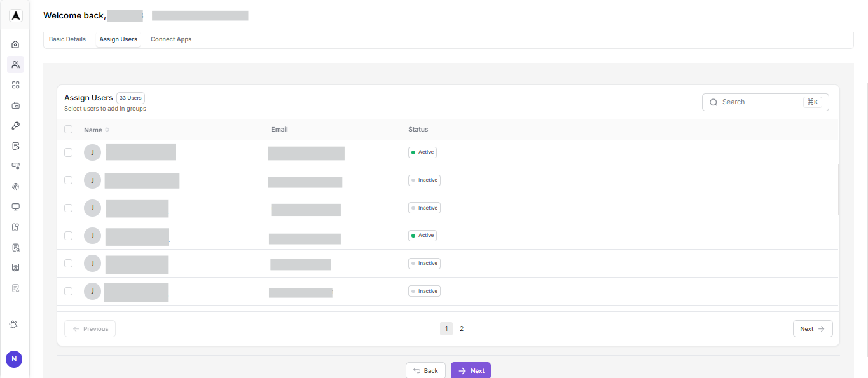Open the apps grid sidebar icon
The image size is (868, 378).
(x=15, y=84)
